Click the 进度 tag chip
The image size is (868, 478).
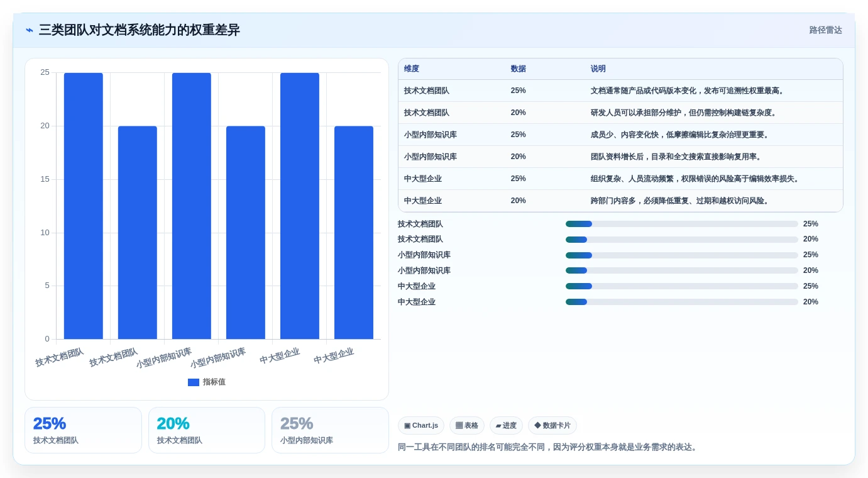506,426
